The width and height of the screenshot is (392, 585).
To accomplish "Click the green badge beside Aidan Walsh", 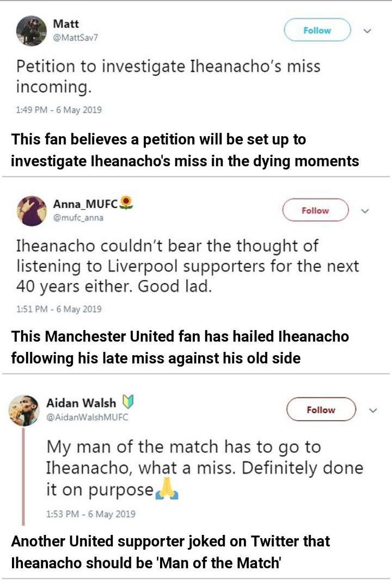I will coord(128,403).
